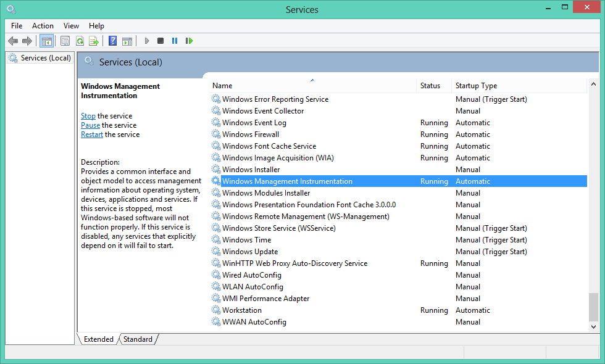Sort the list by the Name column header
This screenshot has height=364, width=605.
[x=312, y=86]
